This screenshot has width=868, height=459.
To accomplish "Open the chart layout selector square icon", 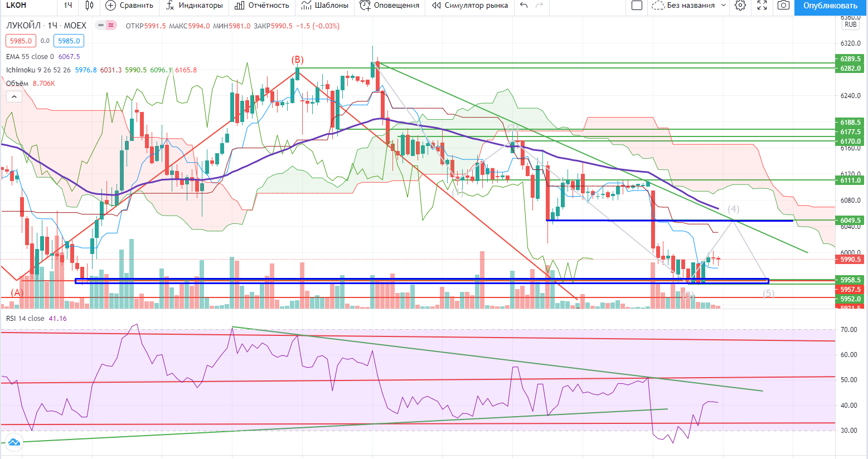I will coord(637,6).
